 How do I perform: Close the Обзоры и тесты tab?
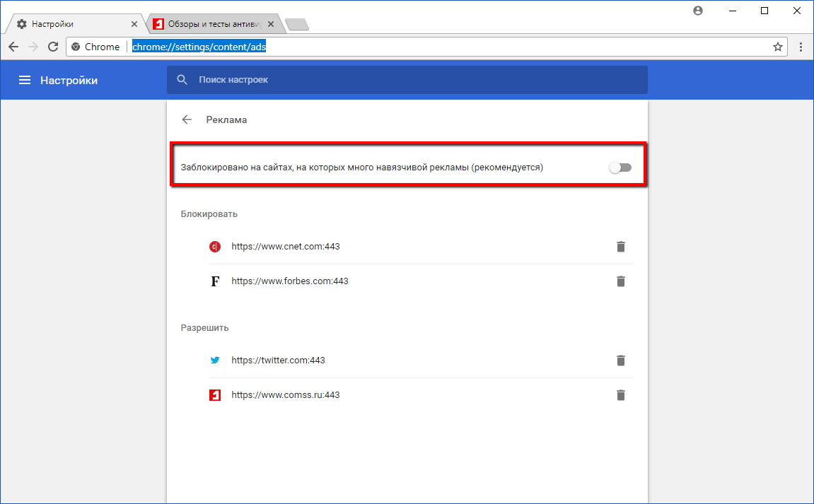click(x=270, y=24)
